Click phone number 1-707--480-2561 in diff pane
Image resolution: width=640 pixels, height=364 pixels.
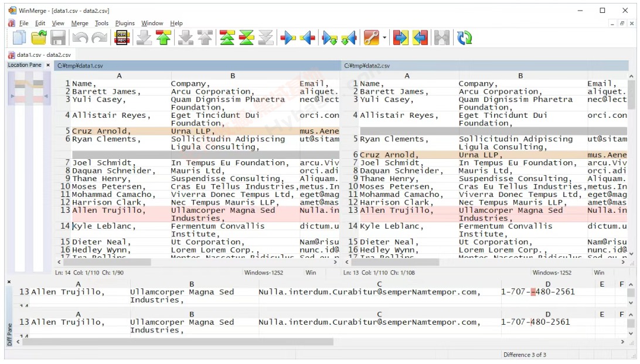(538, 292)
